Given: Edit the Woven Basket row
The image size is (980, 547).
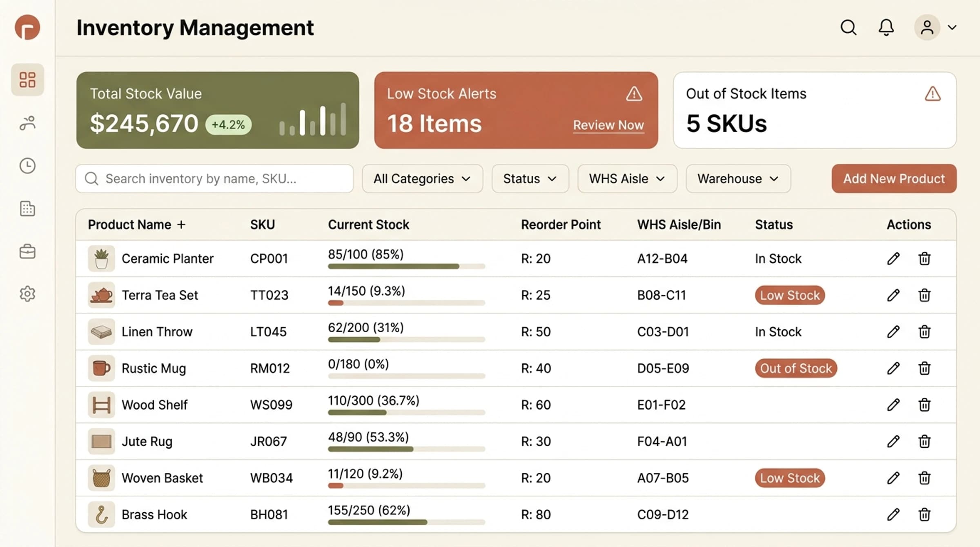Looking at the screenshot, I should pos(893,478).
